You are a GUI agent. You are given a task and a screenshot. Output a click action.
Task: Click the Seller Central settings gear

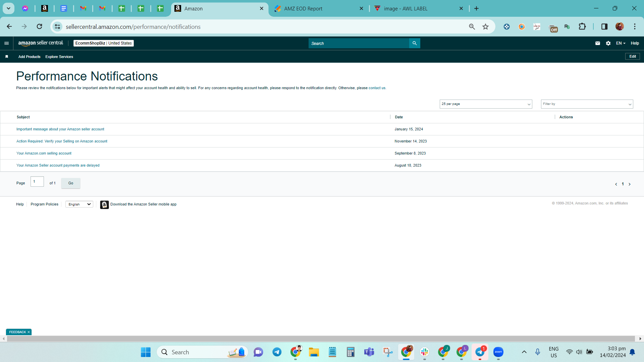[x=608, y=43]
